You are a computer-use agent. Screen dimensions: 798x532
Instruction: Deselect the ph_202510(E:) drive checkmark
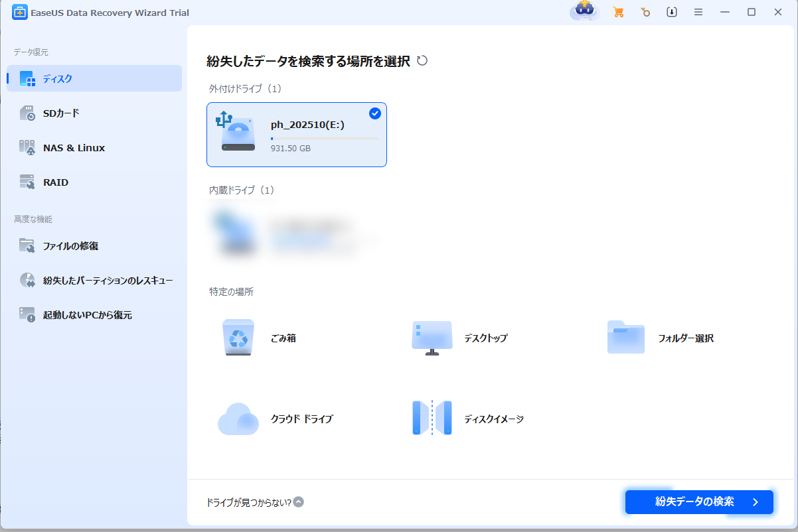point(375,113)
